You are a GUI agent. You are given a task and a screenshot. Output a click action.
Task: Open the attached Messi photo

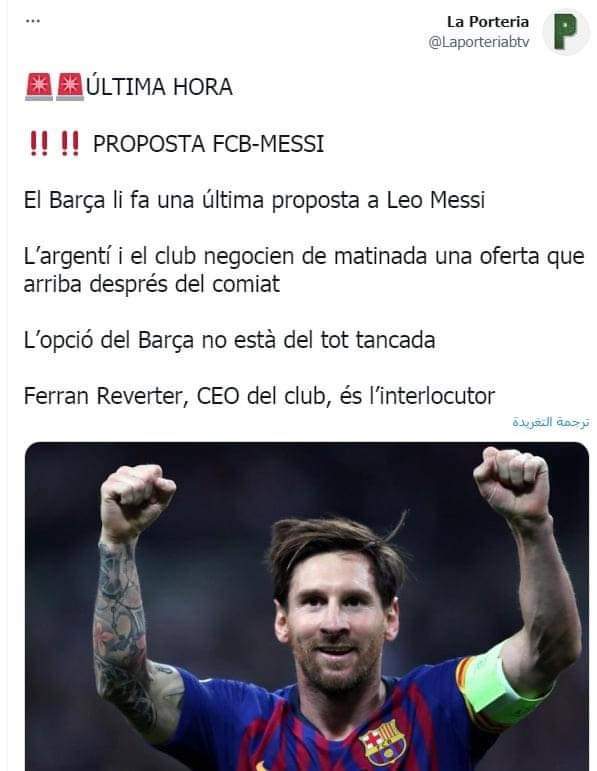point(307,606)
